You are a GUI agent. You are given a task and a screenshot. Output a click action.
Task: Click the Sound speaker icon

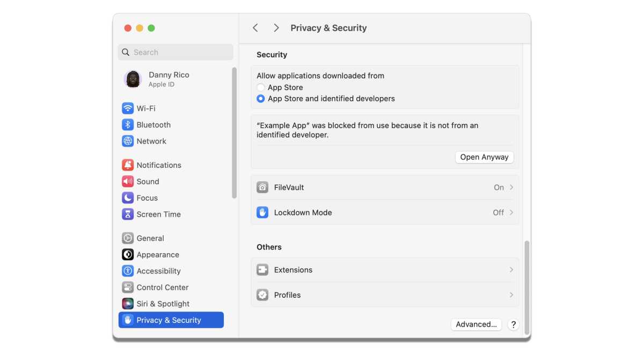coord(128,181)
